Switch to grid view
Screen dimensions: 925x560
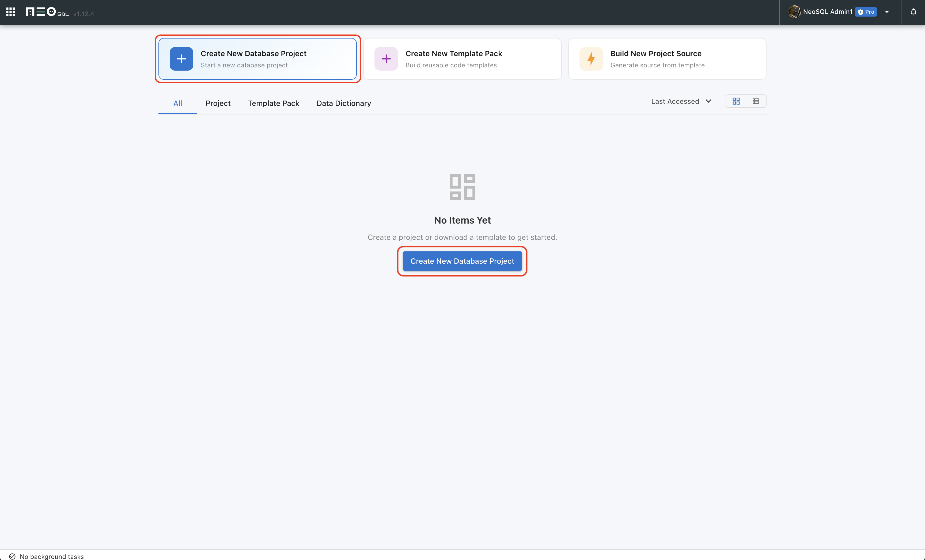pyautogui.click(x=736, y=101)
